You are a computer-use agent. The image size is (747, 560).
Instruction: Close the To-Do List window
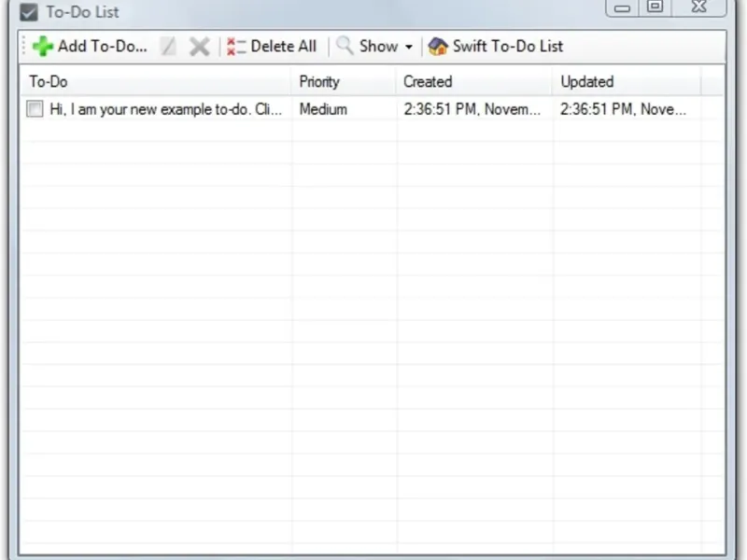coord(698,7)
